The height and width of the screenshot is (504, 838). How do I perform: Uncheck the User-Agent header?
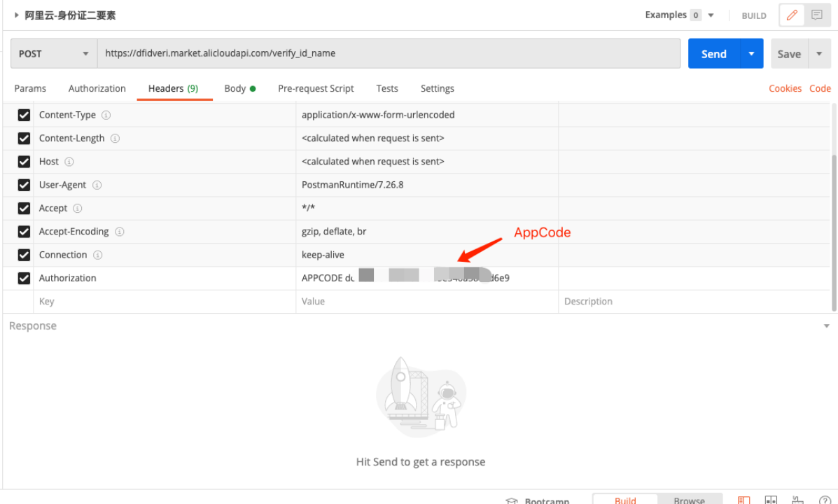tap(24, 185)
